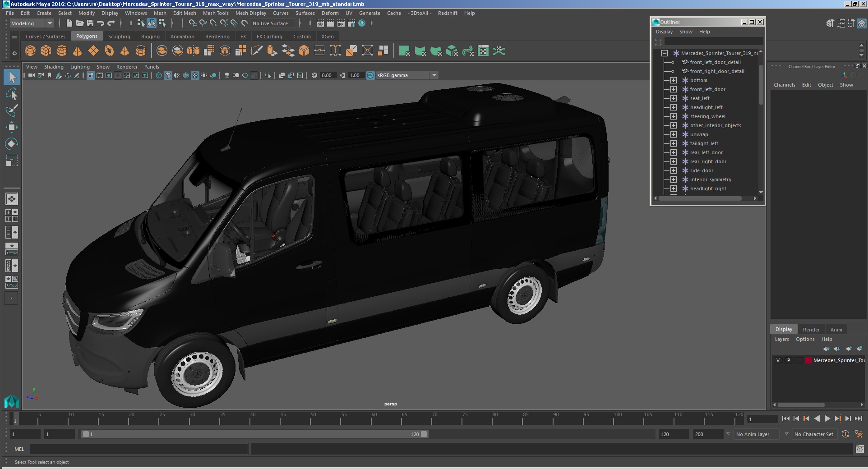Activate the Lasso select tool
868x469 pixels.
point(12,94)
